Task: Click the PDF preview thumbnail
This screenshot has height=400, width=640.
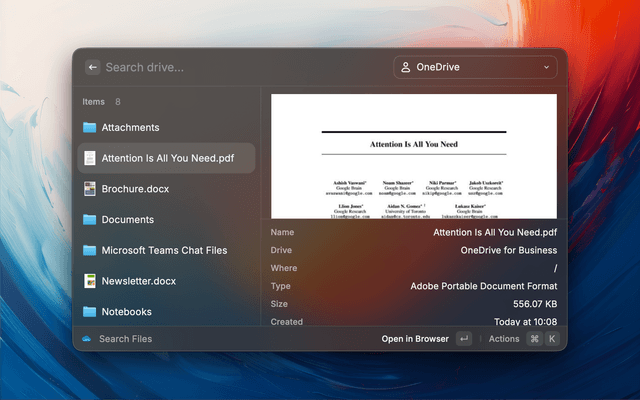Action: click(414, 155)
